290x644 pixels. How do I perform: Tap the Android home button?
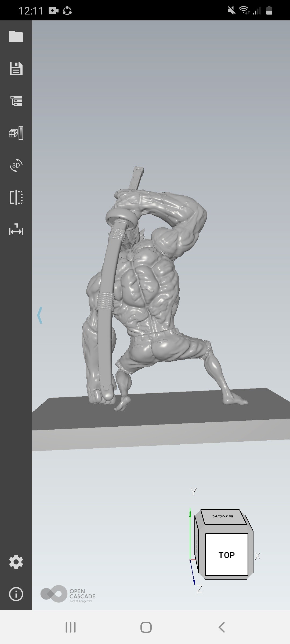coord(146,627)
